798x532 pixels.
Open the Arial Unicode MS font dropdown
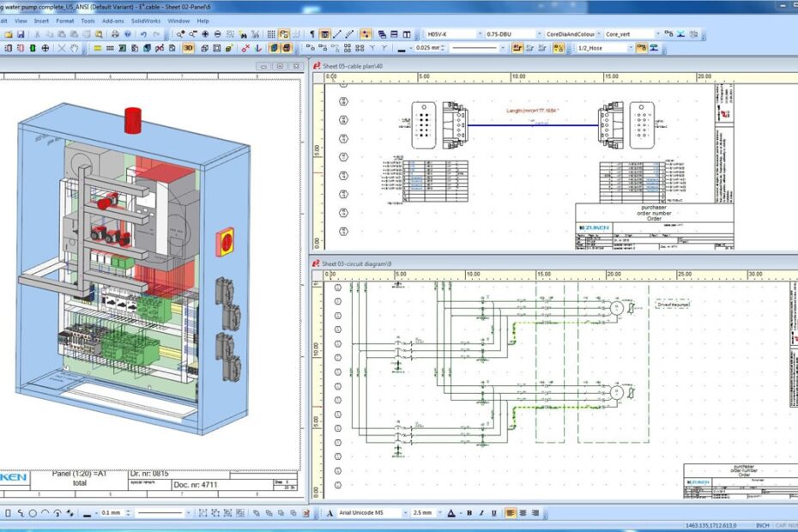coord(404,512)
